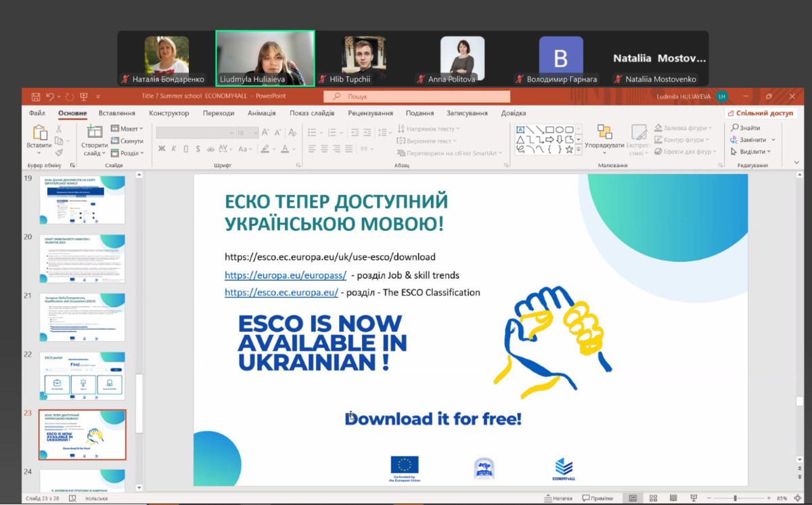Open the Упорядкувати arrange menu
Viewport: 812px width, 505px height.
604,137
